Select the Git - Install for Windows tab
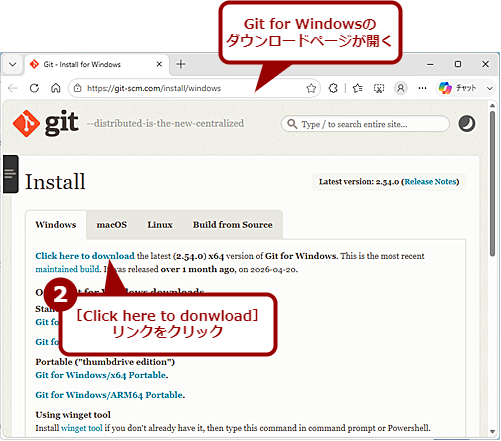This screenshot has height=441, width=501. tap(97, 64)
